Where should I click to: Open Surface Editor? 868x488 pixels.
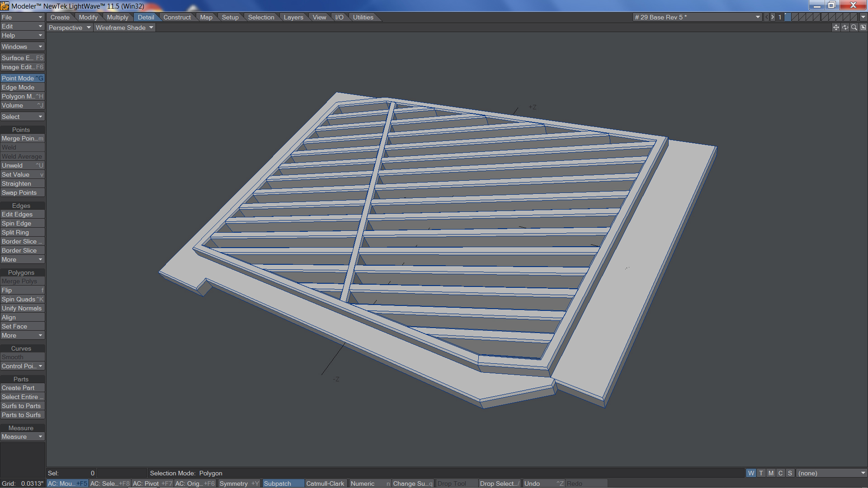click(22, 58)
